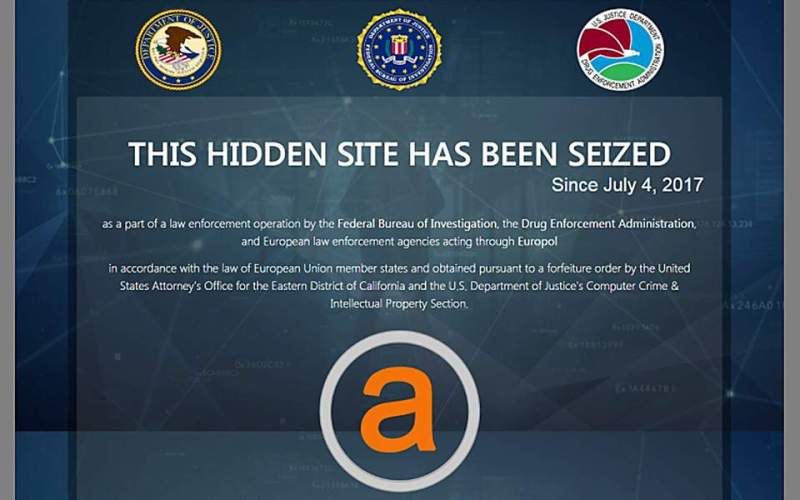The image size is (800, 500).
Task: Select the bold 'Drug Enforcement Administration' text
Action: point(608,224)
